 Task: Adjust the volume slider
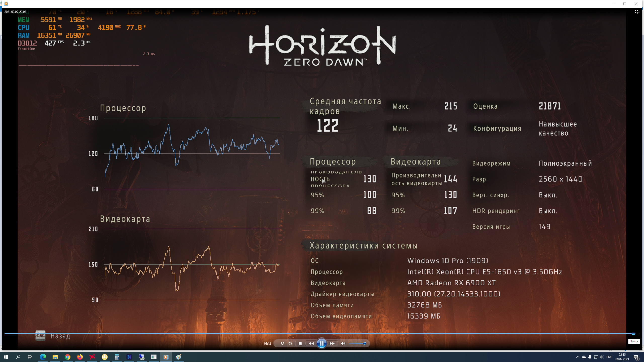click(x=357, y=343)
